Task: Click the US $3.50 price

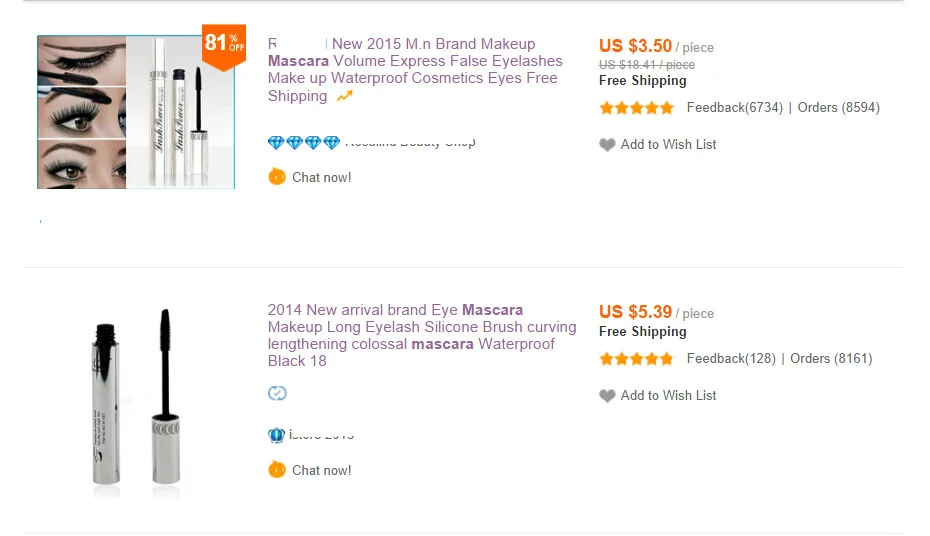Action: point(635,46)
